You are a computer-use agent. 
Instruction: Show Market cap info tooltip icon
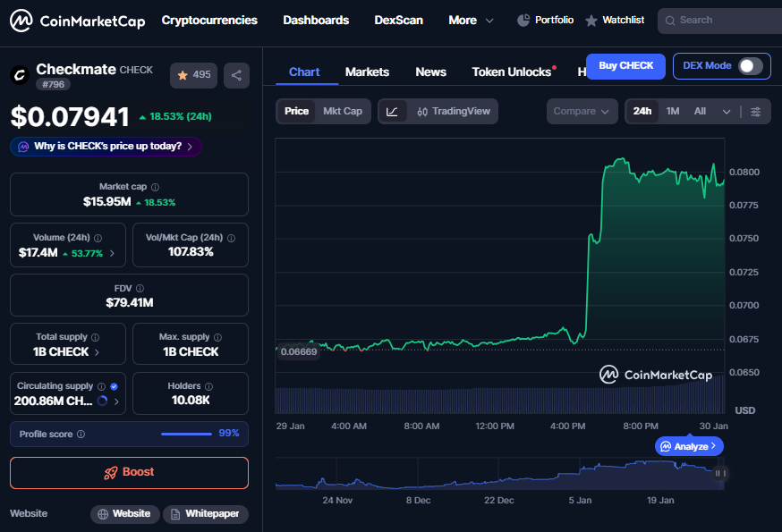click(x=155, y=187)
